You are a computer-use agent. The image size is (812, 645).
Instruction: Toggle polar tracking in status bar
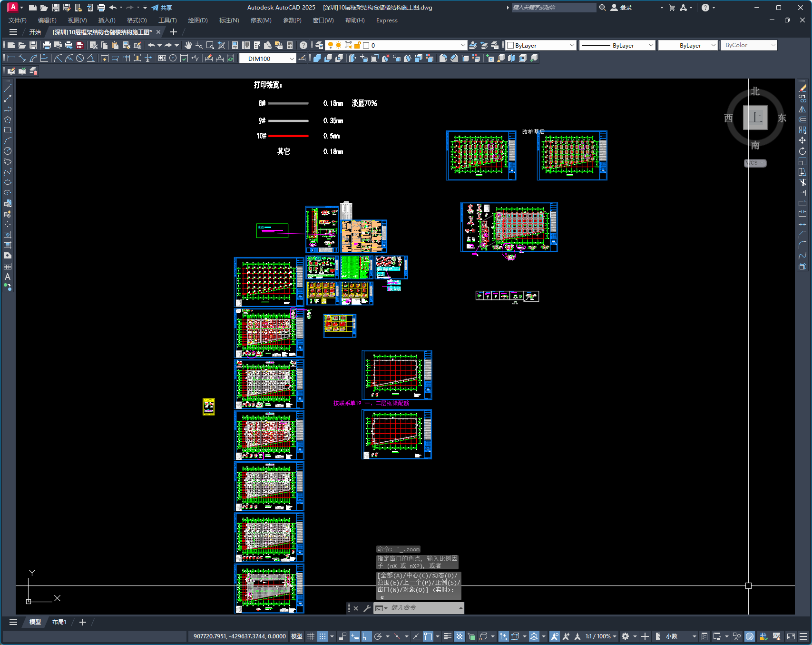coord(379,636)
